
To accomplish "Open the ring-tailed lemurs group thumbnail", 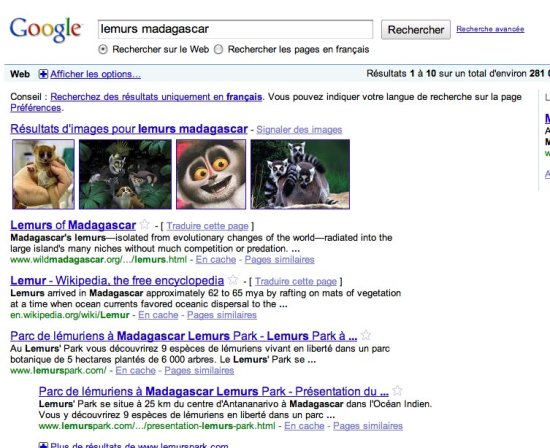I will [300, 174].
